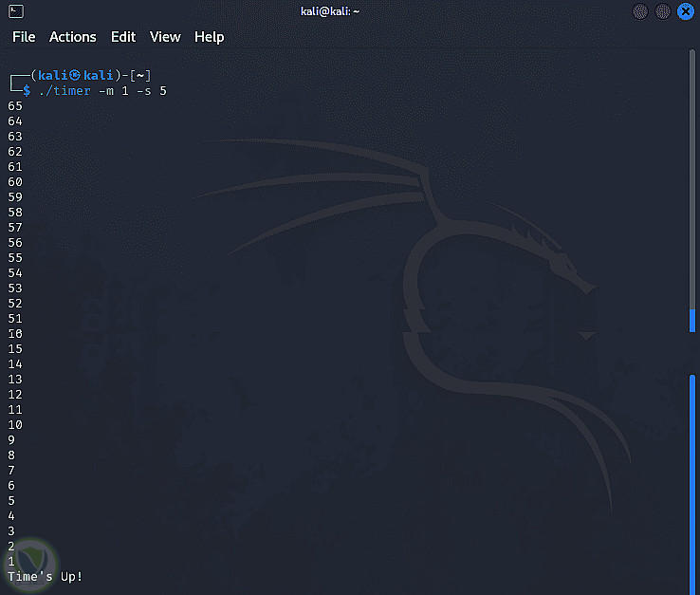The width and height of the screenshot is (700, 595).
Task: Click the output line 8
Action: [x=11, y=456]
